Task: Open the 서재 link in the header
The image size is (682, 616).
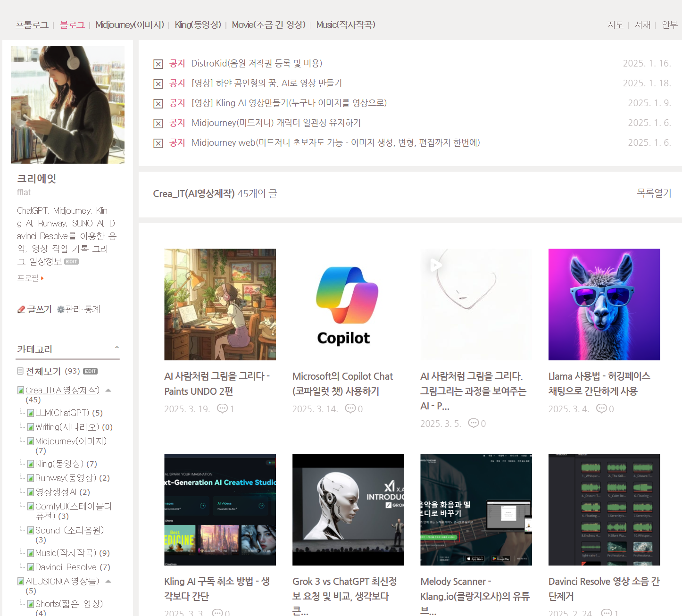Action: coord(642,25)
